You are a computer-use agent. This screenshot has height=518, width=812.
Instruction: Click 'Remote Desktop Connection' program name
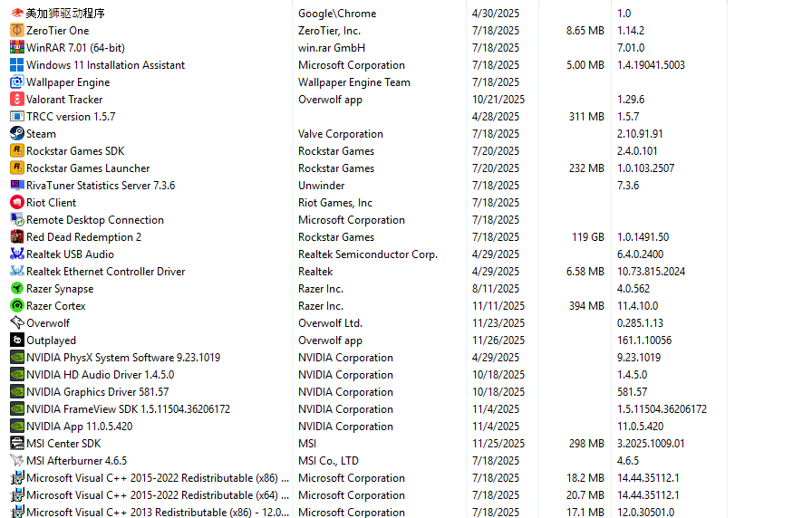pos(95,219)
